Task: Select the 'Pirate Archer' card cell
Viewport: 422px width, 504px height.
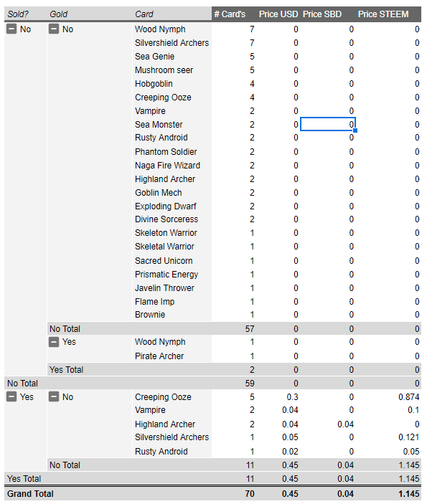Action: [159, 356]
